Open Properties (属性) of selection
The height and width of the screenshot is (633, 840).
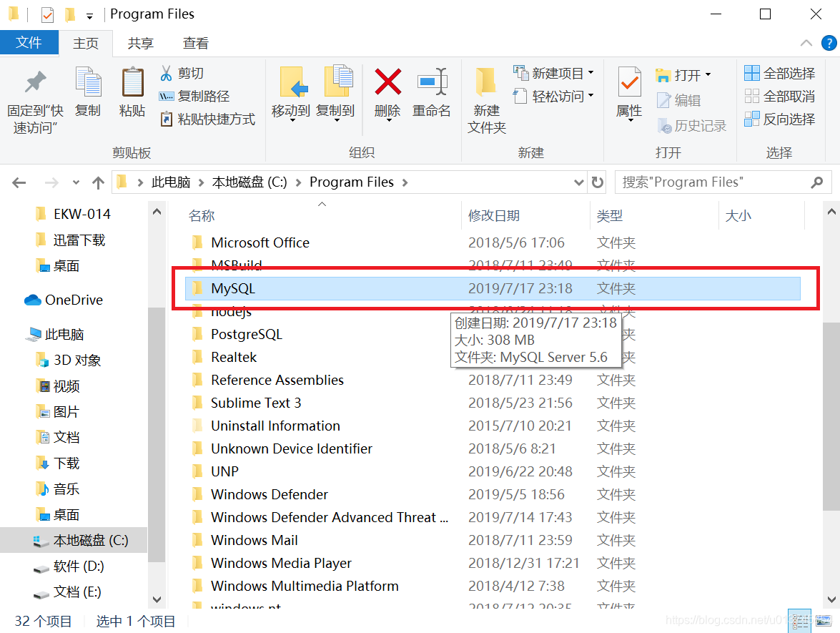coord(629,94)
